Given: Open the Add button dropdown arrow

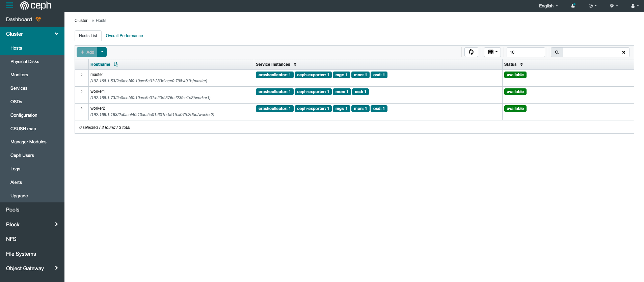Looking at the screenshot, I should tap(102, 52).
